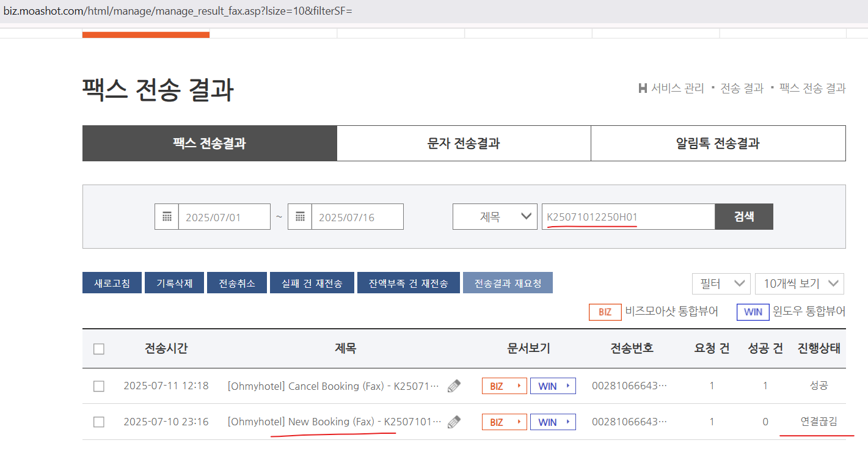Open BIZ viewer for New Booking row

(x=505, y=422)
